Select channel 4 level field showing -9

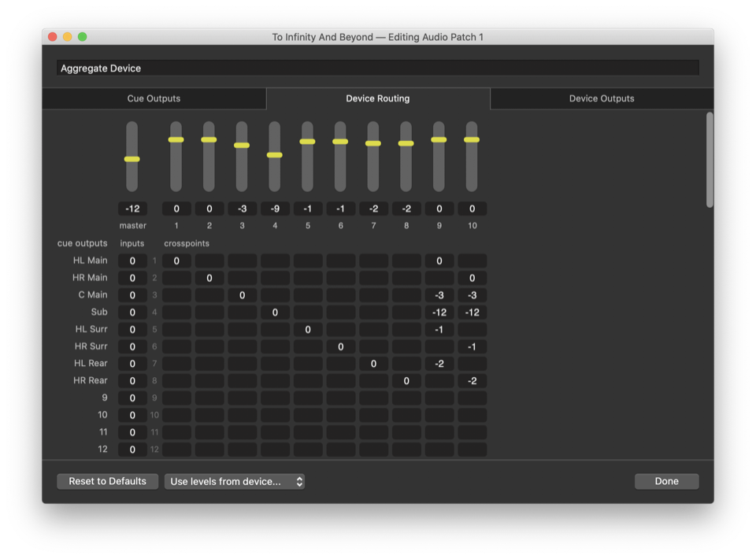(274, 209)
